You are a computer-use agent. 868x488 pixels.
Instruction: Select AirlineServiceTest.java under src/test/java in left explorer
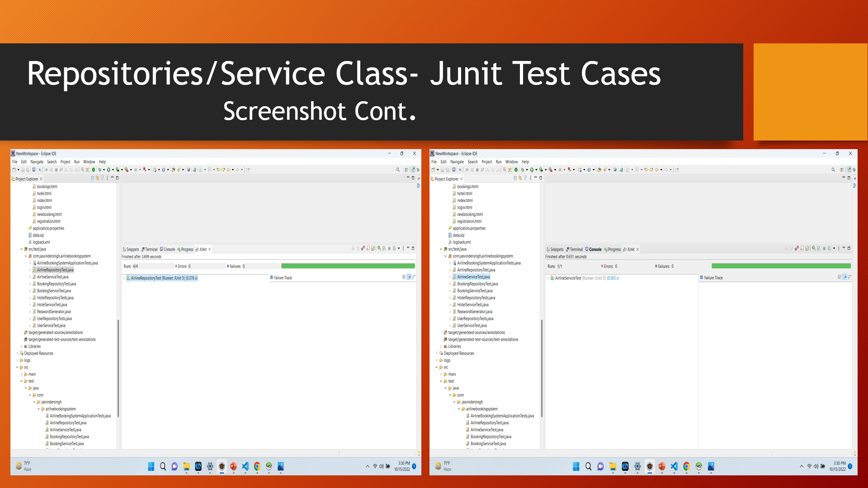click(x=52, y=277)
